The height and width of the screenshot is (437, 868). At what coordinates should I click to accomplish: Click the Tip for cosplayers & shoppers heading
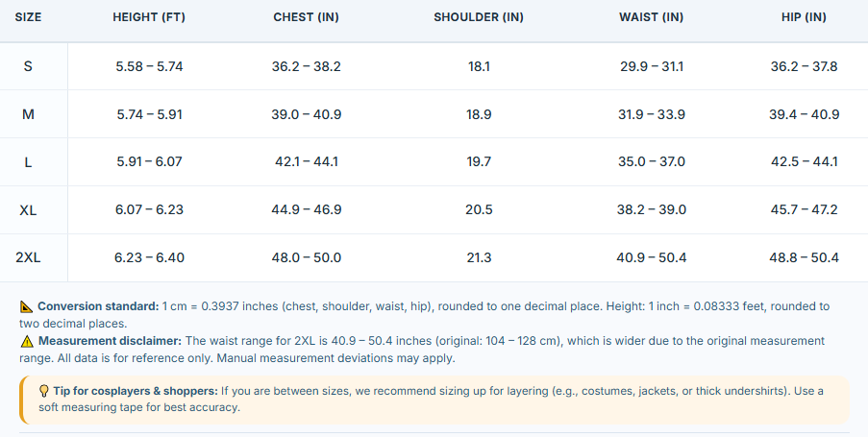coord(136,391)
